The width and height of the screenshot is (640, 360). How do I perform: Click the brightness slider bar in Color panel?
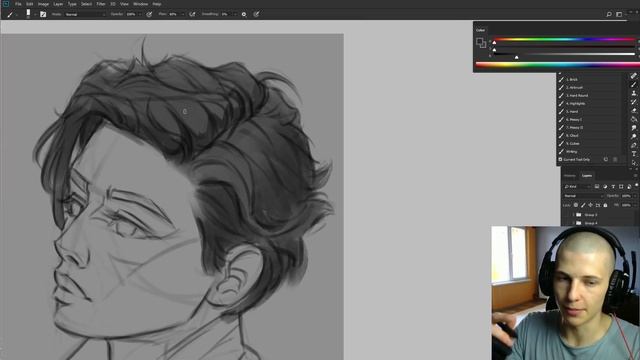[x=564, y=54]
